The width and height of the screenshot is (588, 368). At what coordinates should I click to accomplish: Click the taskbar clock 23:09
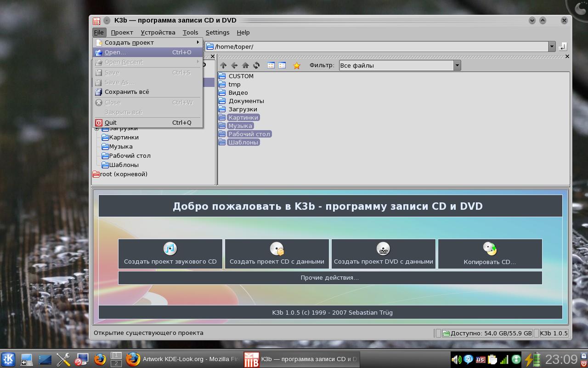(x=561, y=359)
